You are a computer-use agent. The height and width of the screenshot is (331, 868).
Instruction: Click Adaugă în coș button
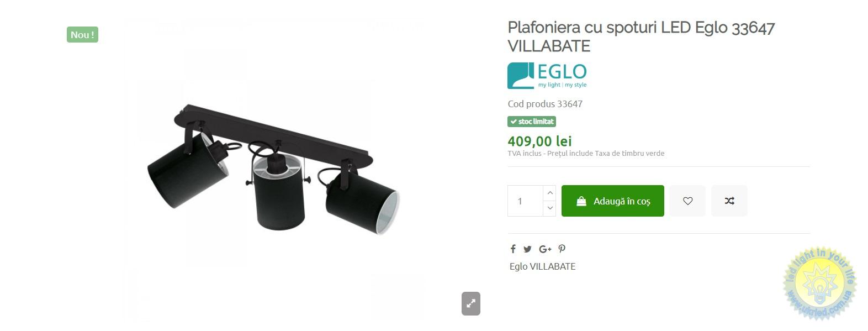pyautogui.click(x=613, y=201)
